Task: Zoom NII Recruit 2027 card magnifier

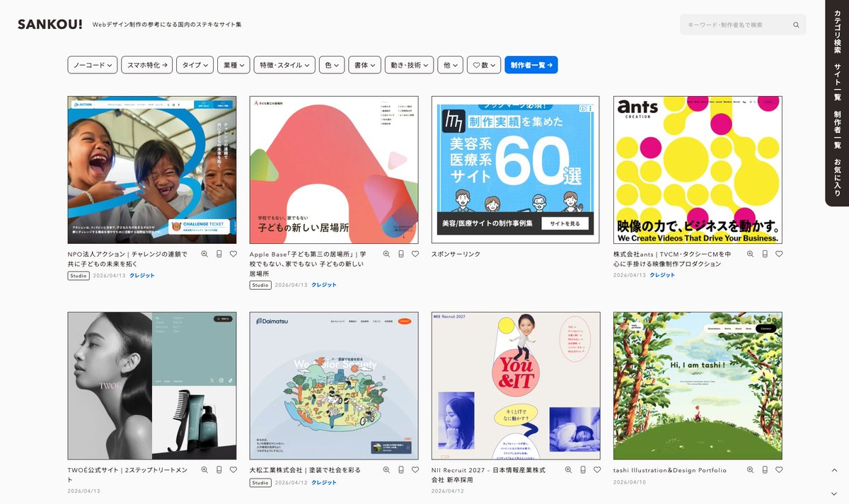Action: tap(568, 469)
